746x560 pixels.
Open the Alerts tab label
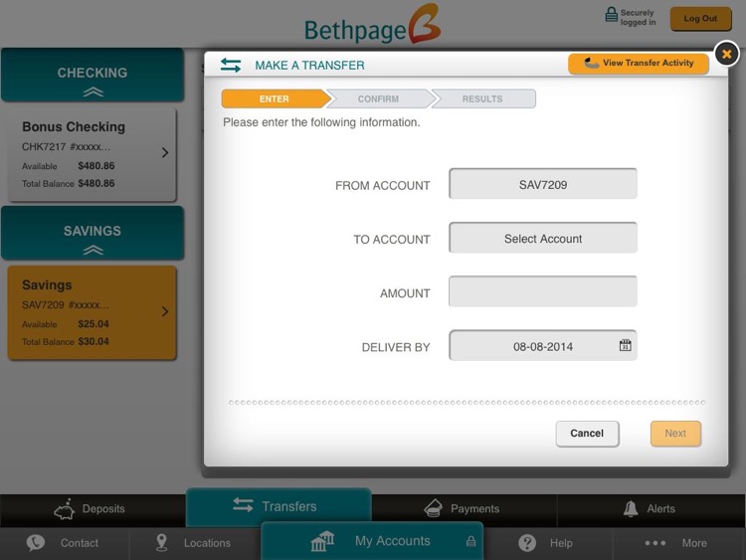click(x=660, y=508)
